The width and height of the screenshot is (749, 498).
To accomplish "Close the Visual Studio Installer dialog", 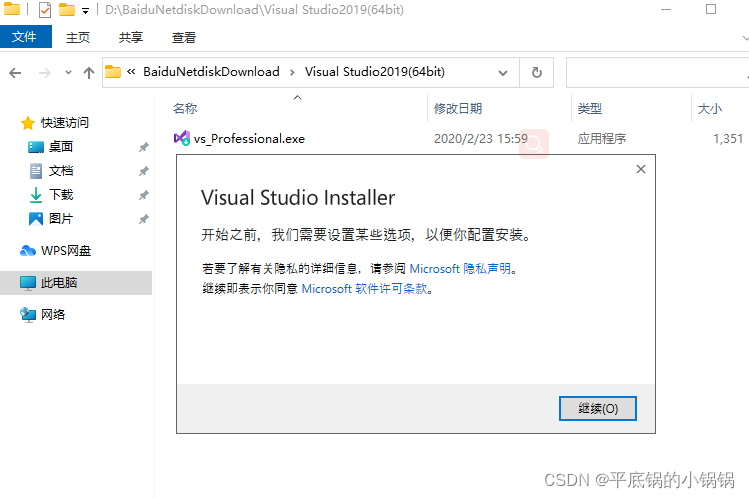I will pos(641,169).
